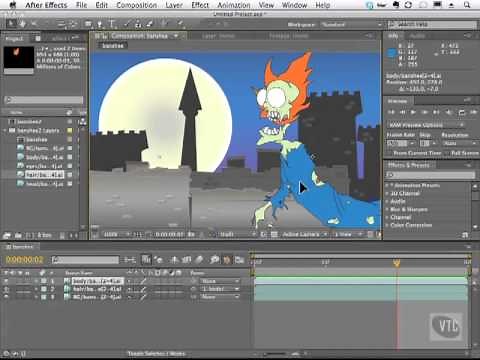This screenshot has width=480, height=360.
Task: Step to next frame in Preview panel
Action: point(425,112)
